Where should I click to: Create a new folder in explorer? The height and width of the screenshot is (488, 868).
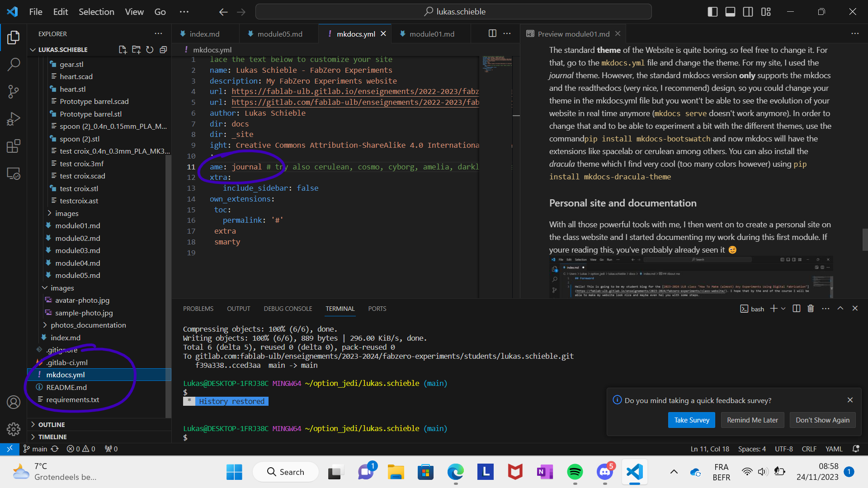[x=136, y=50]
